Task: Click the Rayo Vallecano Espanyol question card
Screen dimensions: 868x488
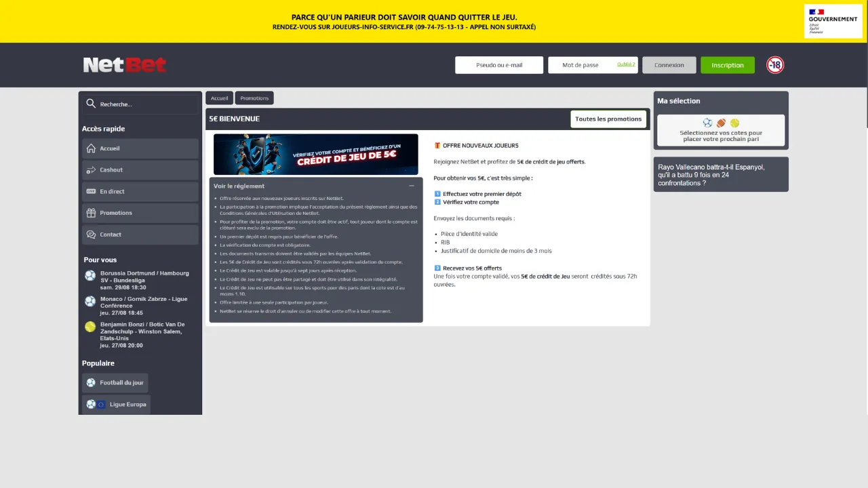Action: [x=721, y=174]
